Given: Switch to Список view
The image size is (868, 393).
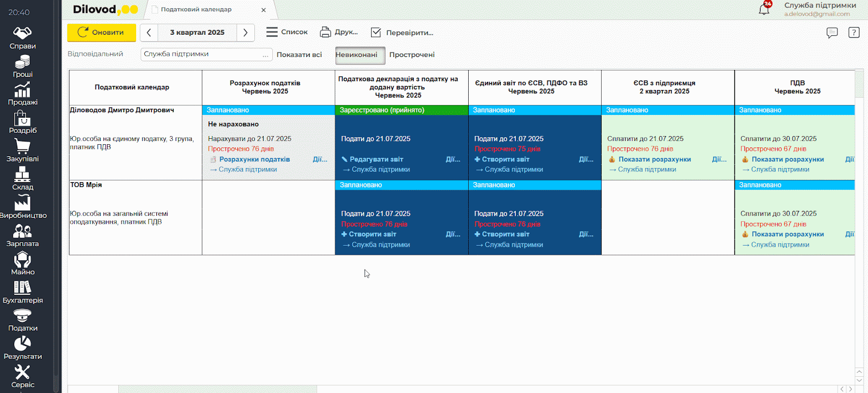Looking at the screenshot, I should click(287, 33).
